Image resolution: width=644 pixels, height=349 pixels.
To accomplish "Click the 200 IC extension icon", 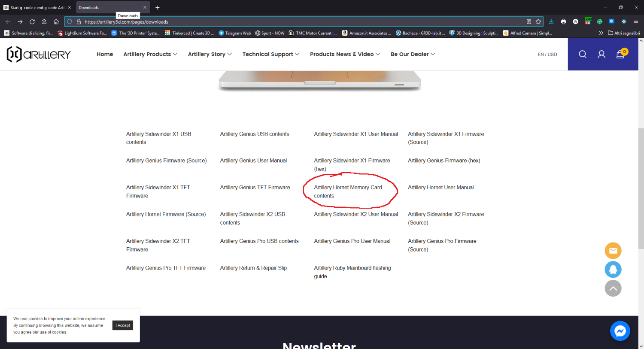I will [x=588, y=21].
